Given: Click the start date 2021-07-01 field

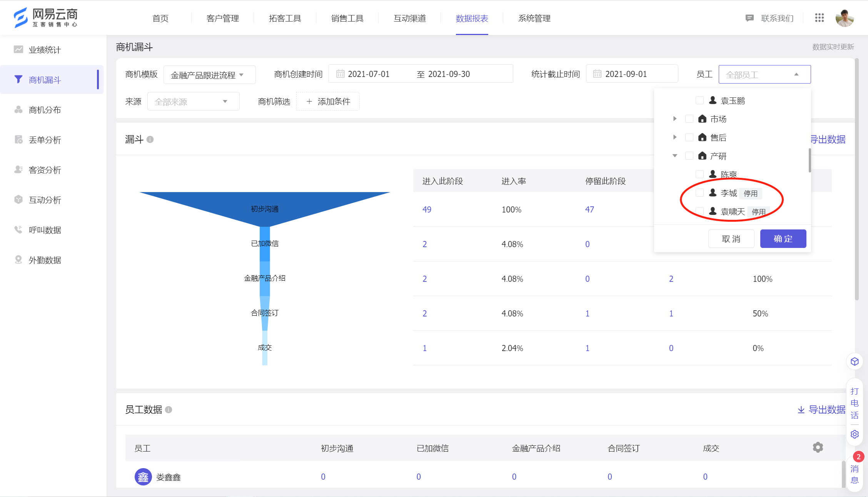Looking at the screenshot, I should click(x=369, y=74).
